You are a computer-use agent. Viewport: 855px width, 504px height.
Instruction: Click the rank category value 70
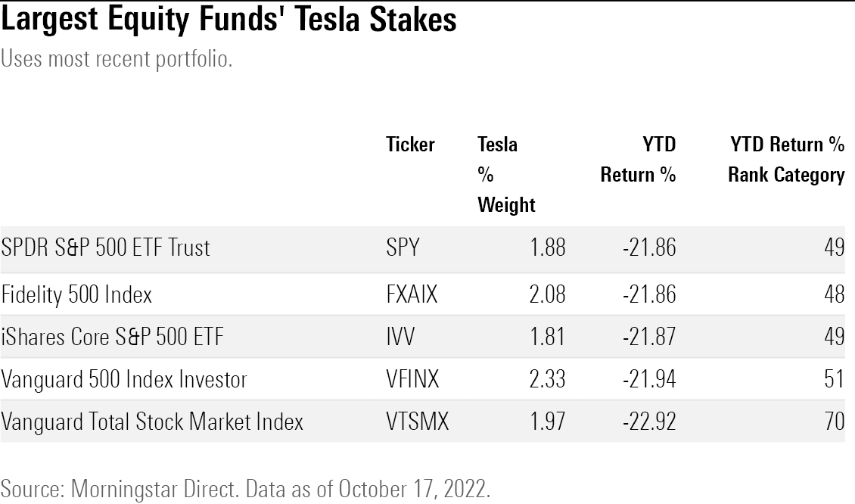pos(834,422)
